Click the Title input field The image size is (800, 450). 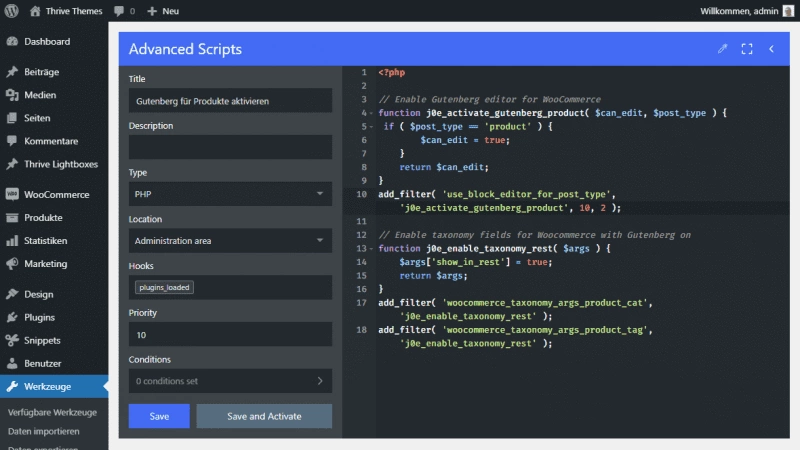click(x=230, y=101)
